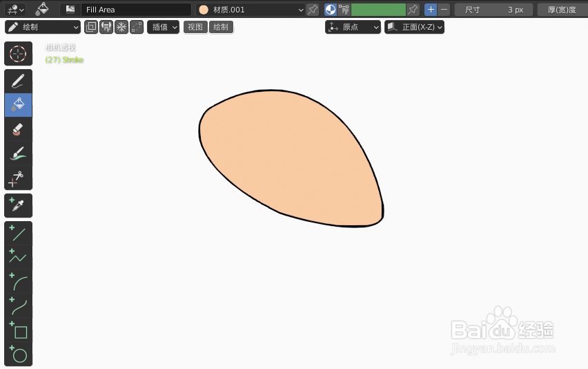The image size is (588, 369).
Task: Click the fill bucket icon in header
Action: pyautogui.click(x=42, y=10)
